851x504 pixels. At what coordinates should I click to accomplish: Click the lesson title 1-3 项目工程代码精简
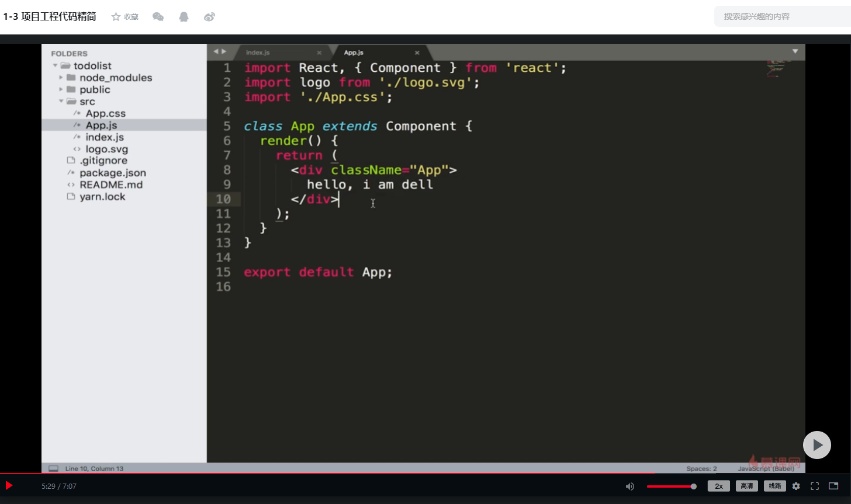50,16
